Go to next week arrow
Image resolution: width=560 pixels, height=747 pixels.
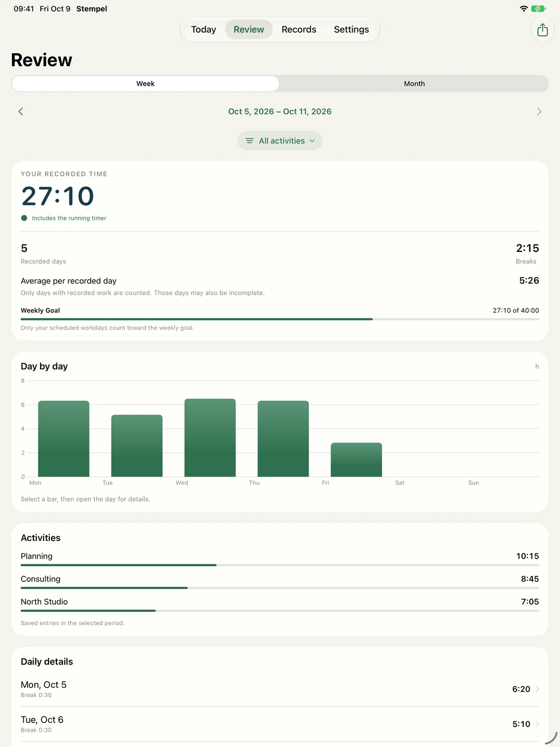539,111
